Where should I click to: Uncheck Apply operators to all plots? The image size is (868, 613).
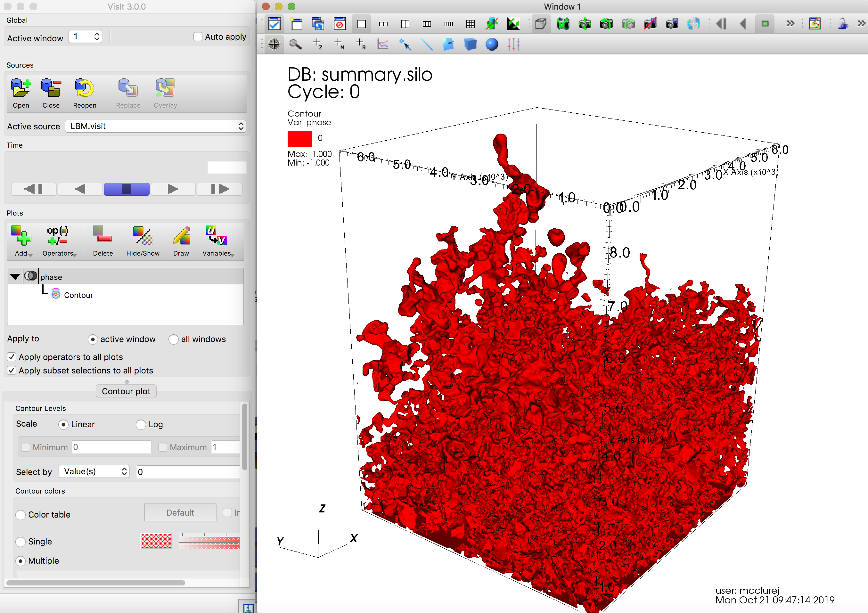(12, 357)
